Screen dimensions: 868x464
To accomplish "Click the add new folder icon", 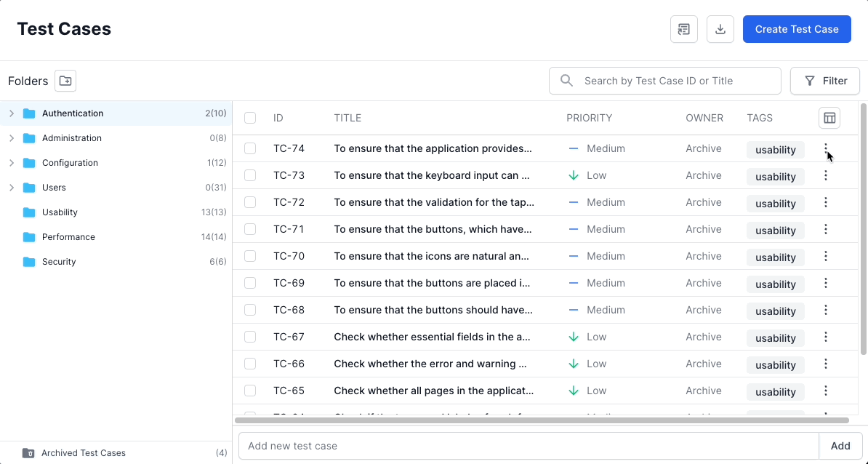I will coord(65,81).
